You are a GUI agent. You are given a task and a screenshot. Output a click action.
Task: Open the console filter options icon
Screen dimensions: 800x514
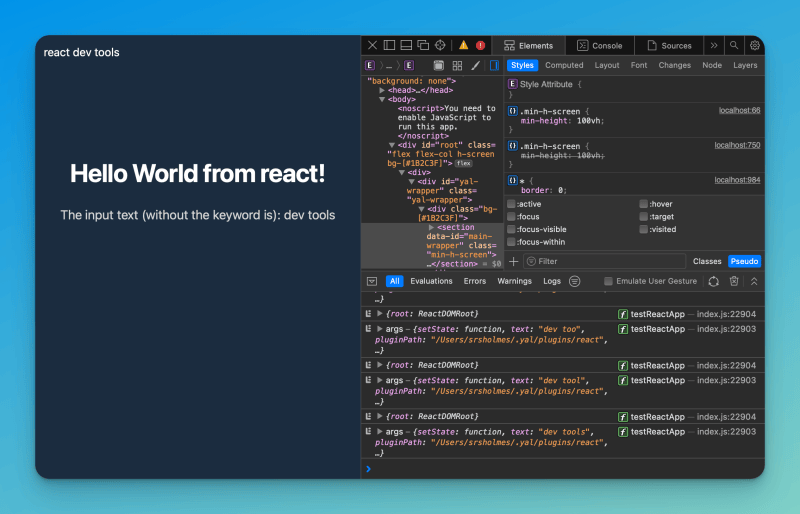tap(574, 281)
